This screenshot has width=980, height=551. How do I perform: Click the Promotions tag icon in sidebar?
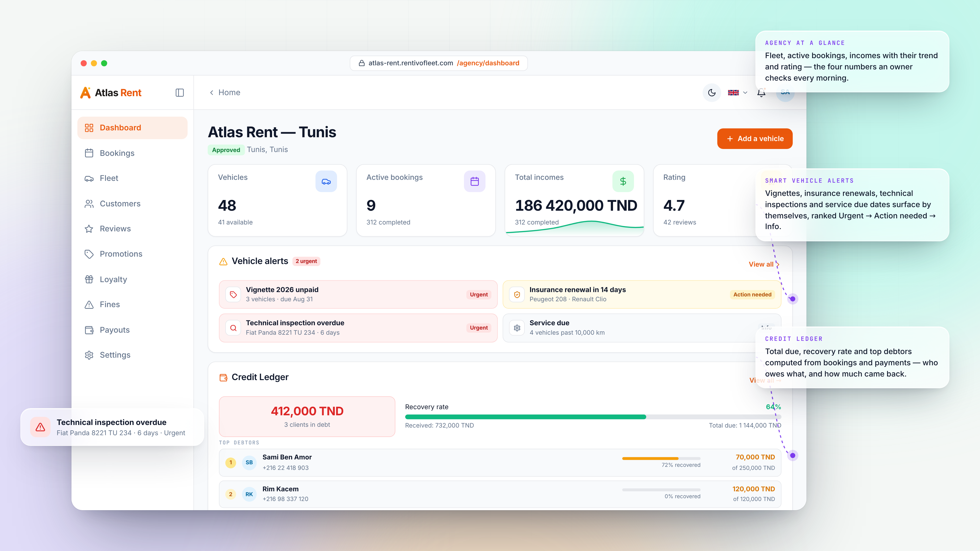tap(89, 254)
